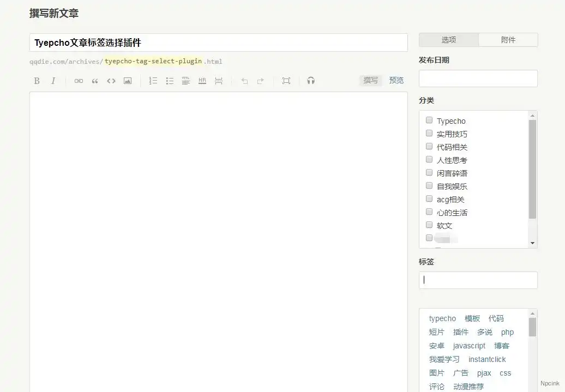Tick the 代码相关 category checkbox
This screenshot has height=392, width=565.
[x=429, y=146]
